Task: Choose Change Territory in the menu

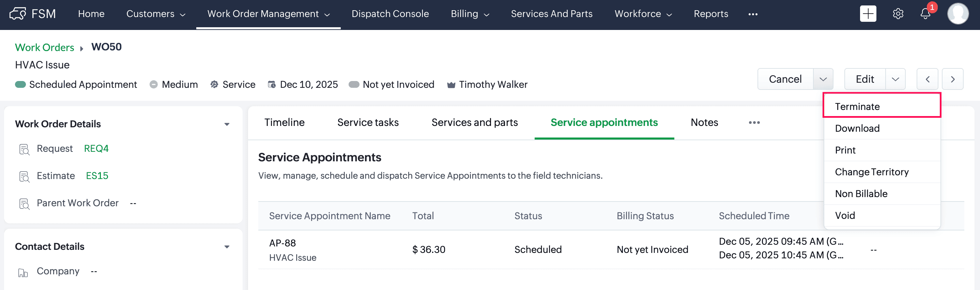Action: [872, 172]
